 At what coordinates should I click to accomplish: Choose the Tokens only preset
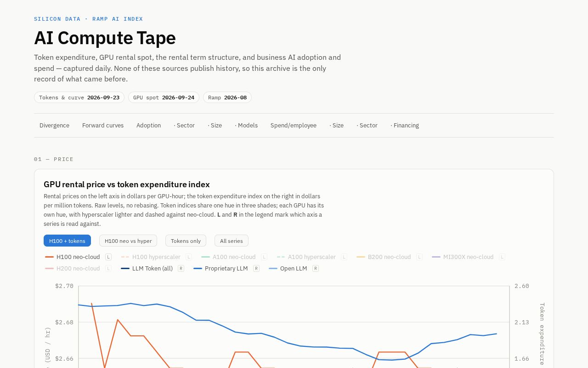pos(186,241)
